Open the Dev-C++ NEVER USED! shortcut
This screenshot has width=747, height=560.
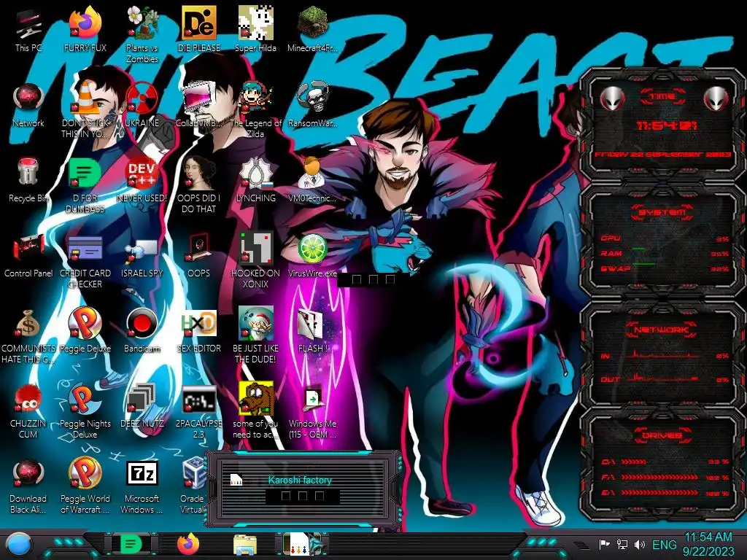pyautogui.click(x=142, y=180)
